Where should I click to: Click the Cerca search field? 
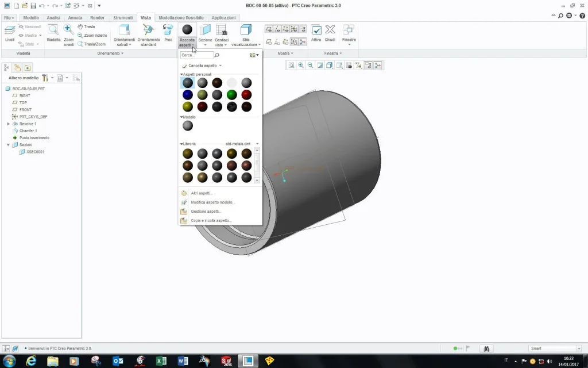tap(196, 55)
